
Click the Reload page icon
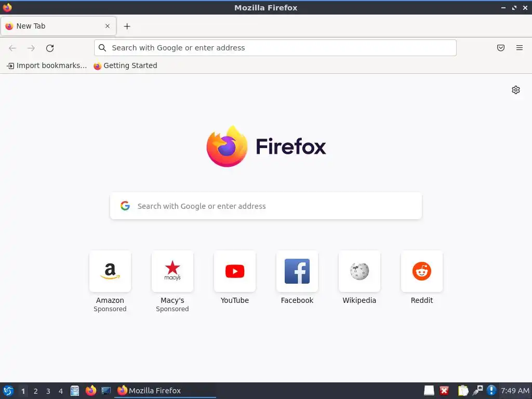click(50, 48)
